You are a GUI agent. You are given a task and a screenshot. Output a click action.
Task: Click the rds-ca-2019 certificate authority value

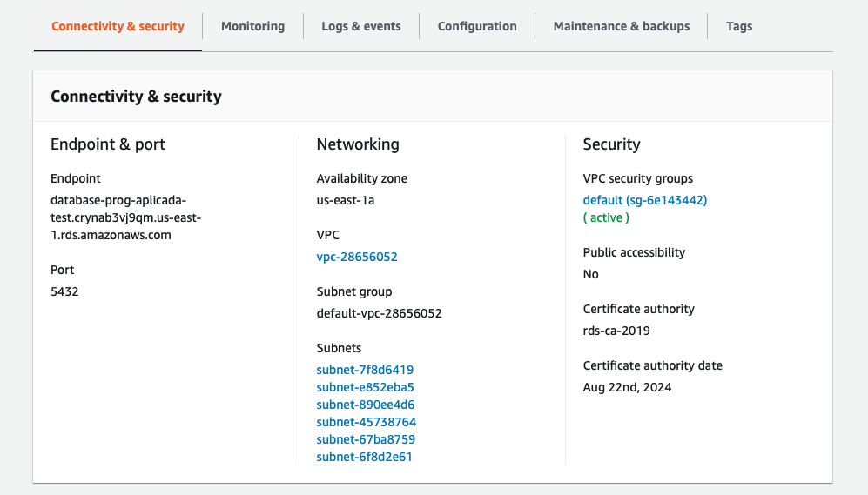coord(616,331)
